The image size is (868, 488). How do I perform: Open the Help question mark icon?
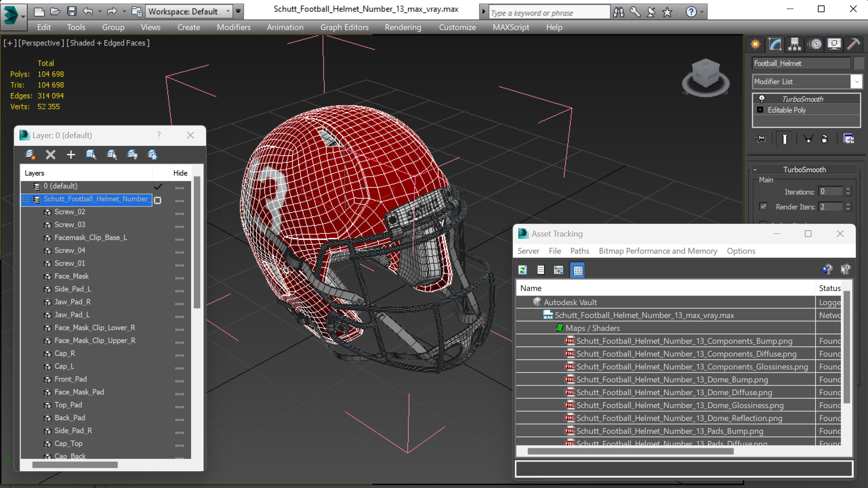click(x=691, y=12)
